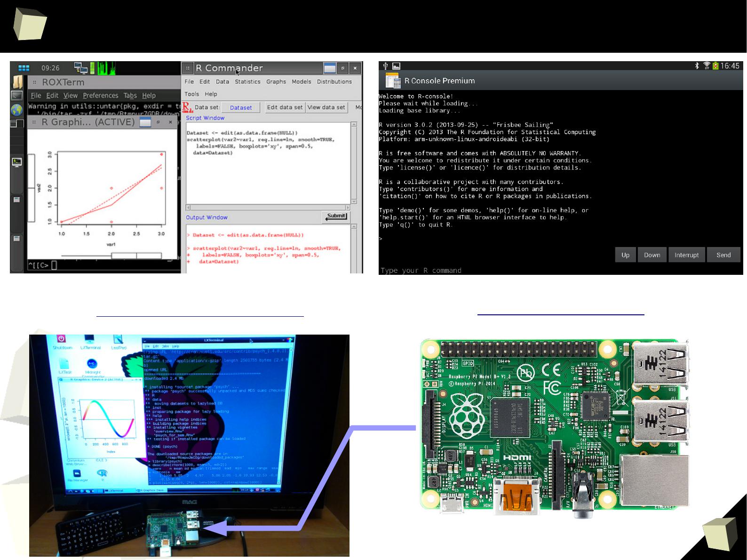The width and height of the screenshot is (747, 560).
Task: Click the 'Type your R command' input field
Action: [560, 270]
